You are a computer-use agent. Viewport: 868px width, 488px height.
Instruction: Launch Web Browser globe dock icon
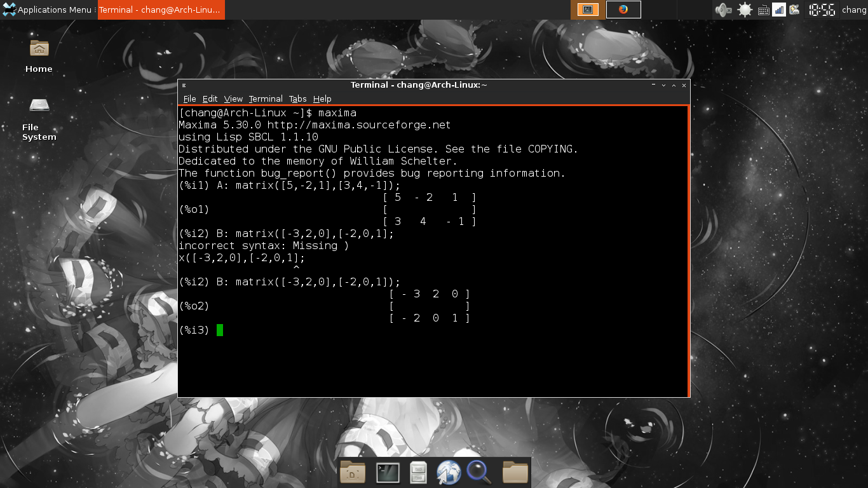(x=449, y=472)
